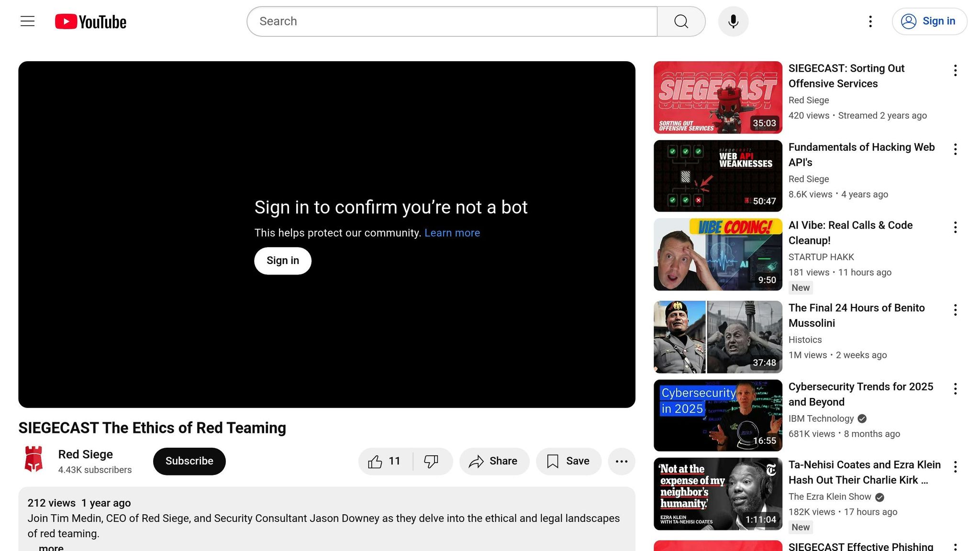Screen dimensions: 980x551
Task: Subscribe to the Red Siege channel
Action: coord(189,461)
